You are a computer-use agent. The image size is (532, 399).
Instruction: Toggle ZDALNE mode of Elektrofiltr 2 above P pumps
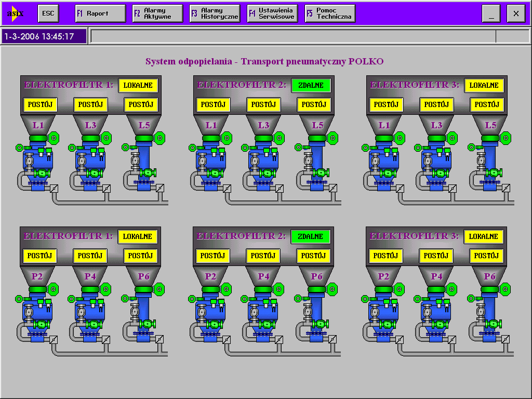(310, 236)
